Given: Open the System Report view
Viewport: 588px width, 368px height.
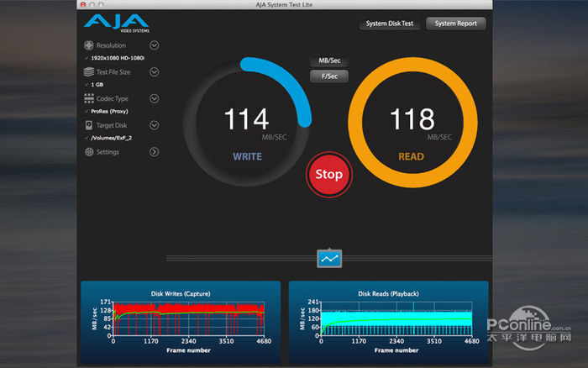Looking at the screenshot, I should click(455, 24).
